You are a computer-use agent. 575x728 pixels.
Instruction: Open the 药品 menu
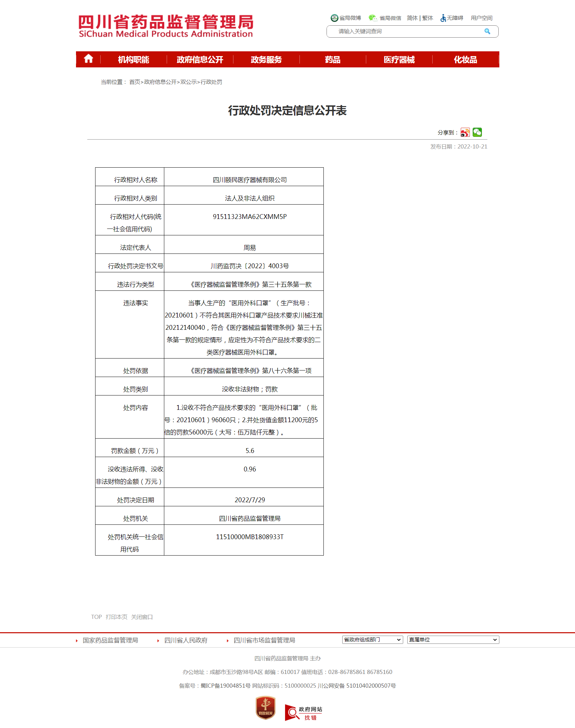[x=333, y=60]
